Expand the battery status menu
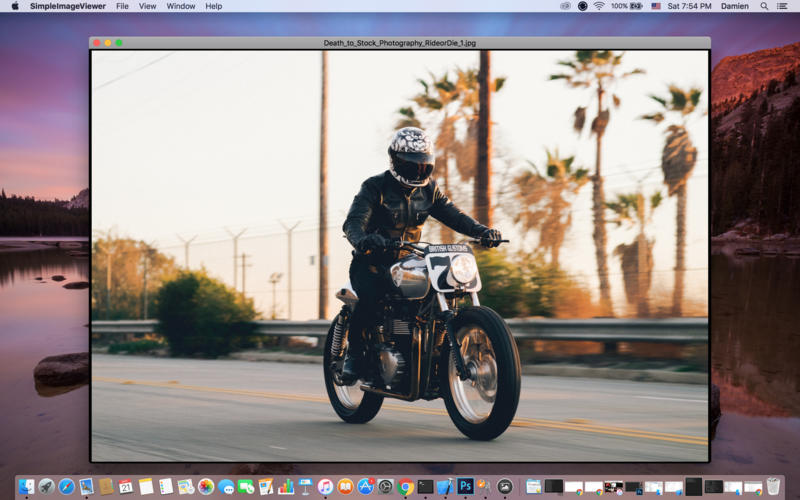 click(627, 6)
